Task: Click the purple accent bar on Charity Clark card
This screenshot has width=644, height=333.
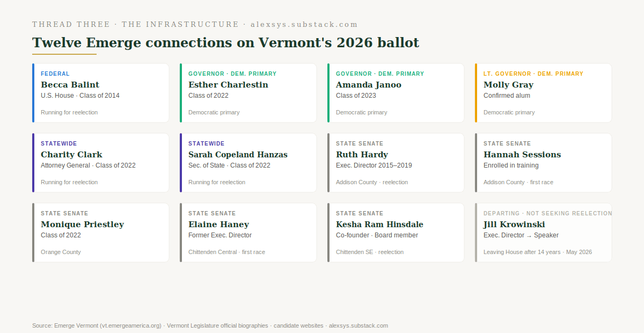Action: [x=33, y=163]
